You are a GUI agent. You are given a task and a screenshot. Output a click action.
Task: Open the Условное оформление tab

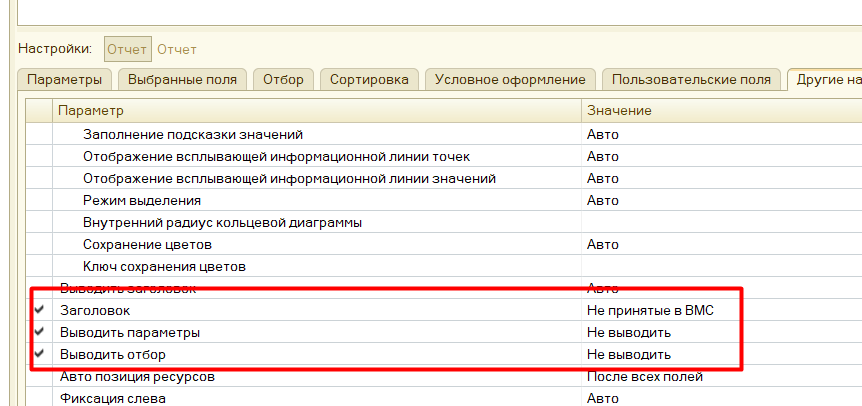pos(511,79)
